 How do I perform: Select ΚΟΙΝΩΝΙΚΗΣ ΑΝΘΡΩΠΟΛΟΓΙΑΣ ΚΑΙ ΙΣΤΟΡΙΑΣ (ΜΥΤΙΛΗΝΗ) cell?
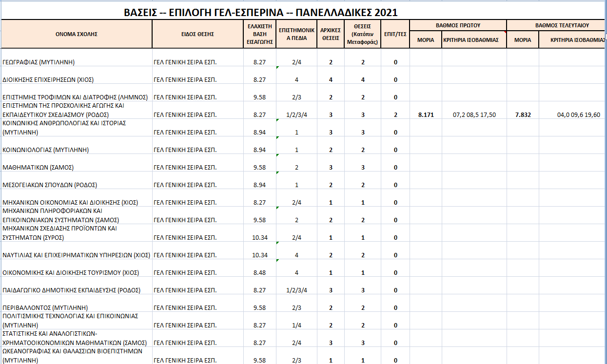pyautogui.click(x=77, y=128)
